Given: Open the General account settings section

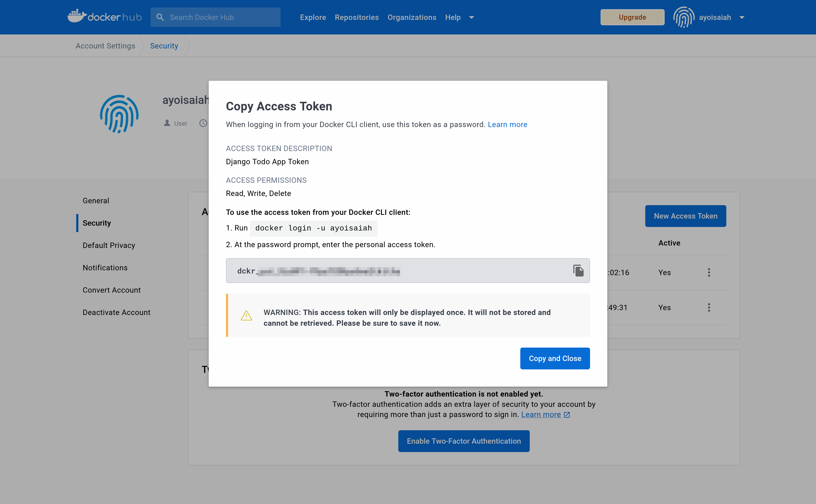Looking at the screenshot, I should (x=96, y=200).
